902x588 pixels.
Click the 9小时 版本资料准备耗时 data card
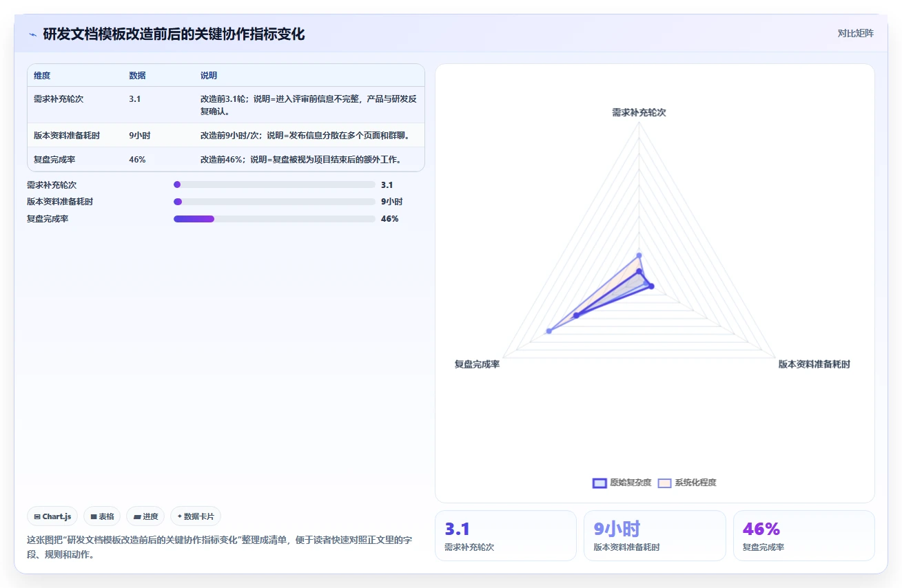coord(655,536)
